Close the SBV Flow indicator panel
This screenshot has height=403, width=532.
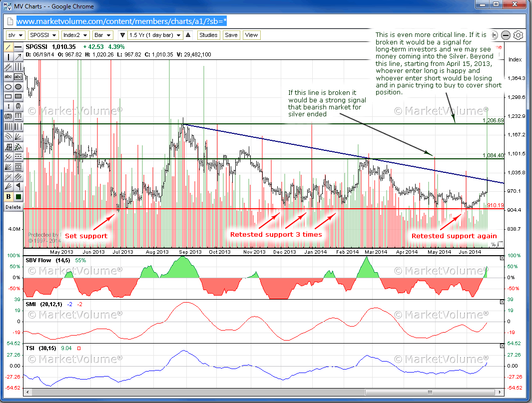[x=502, y=258]
